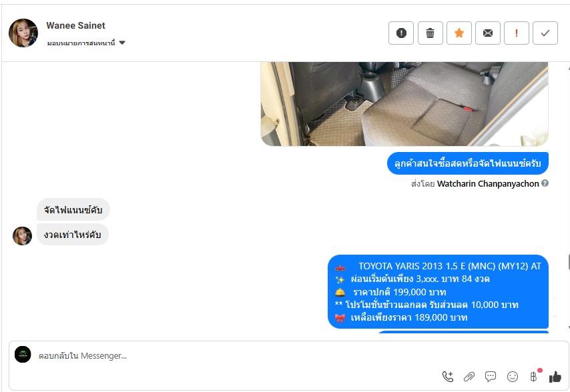Image resolution: width=570 pixels, height=392 pixels.
Task: Mark conversation as spam with exclamation octagon icon
Action: point(401,33)
